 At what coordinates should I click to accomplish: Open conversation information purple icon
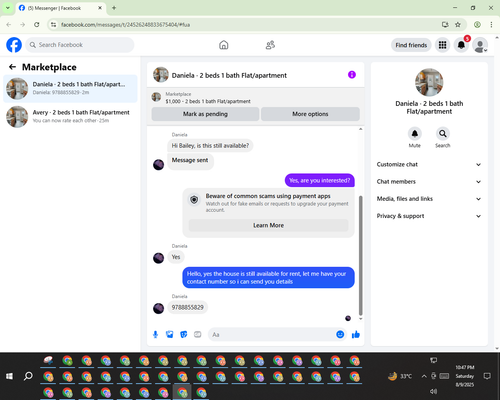click(x=352, y=75)
